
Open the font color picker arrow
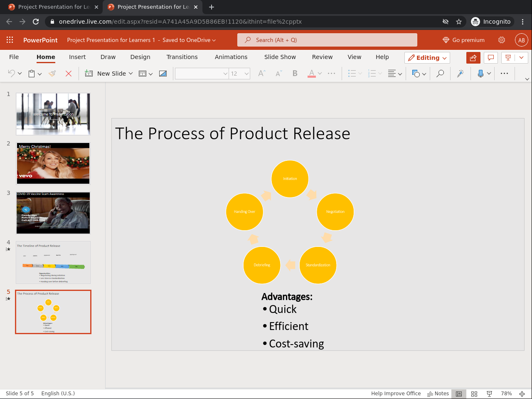pyautogui.click(x=320, y=74)
